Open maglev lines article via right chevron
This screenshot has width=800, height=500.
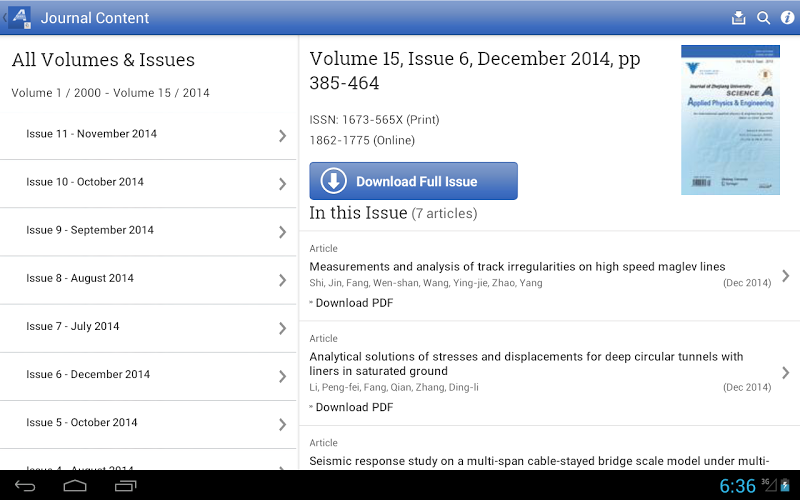click(785, 275)
